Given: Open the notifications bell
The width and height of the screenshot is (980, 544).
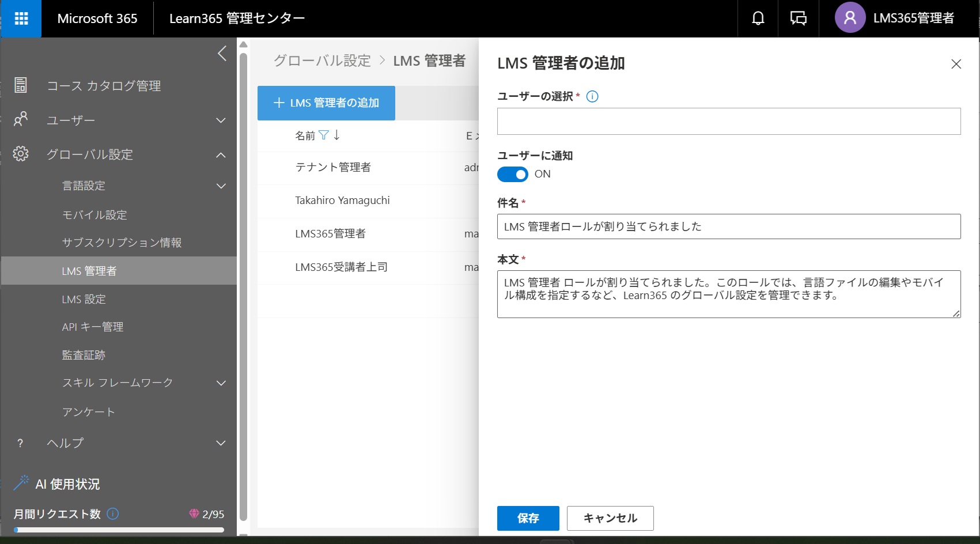Looking at the screenshot, I should click(x=758, y=18).
